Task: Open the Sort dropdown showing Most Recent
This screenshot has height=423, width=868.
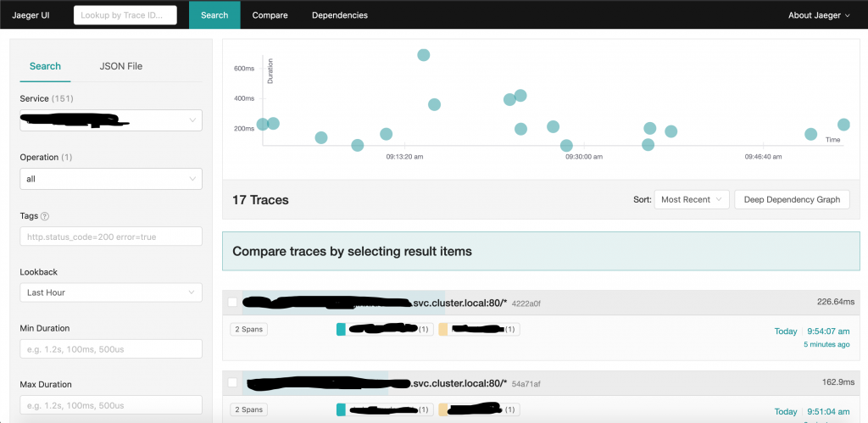Action: pyautogui.click(x=692, y=200)
